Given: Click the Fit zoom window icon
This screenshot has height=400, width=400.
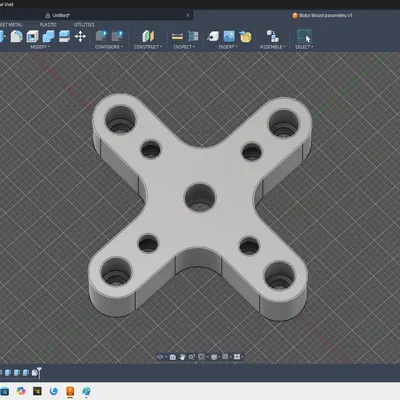Looking at the screenshot, I should pyautogui.click(x=201, y=357).
